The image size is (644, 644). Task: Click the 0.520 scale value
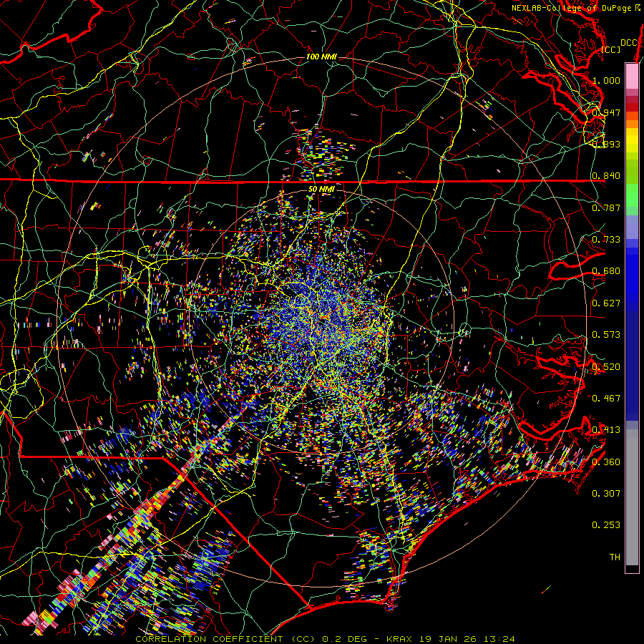(x=606, y=367)
